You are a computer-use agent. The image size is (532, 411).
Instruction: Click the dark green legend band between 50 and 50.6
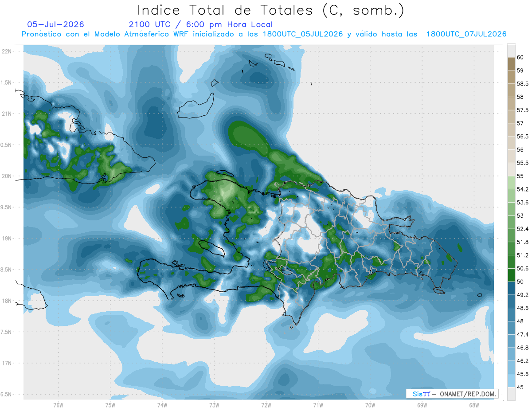click(x=511, y=275)
